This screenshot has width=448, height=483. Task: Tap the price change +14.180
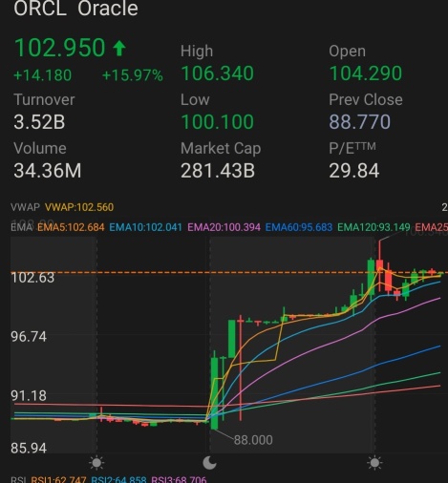[x=43, y=75]
